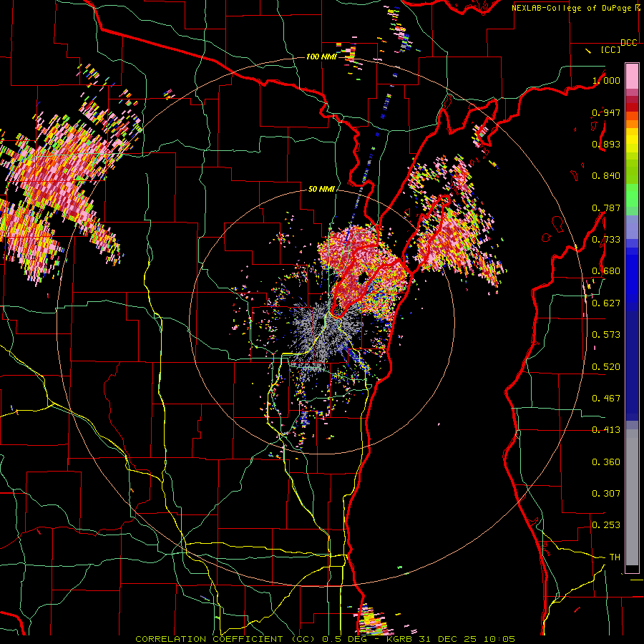Click the [CC] legend title

[611, 49]
